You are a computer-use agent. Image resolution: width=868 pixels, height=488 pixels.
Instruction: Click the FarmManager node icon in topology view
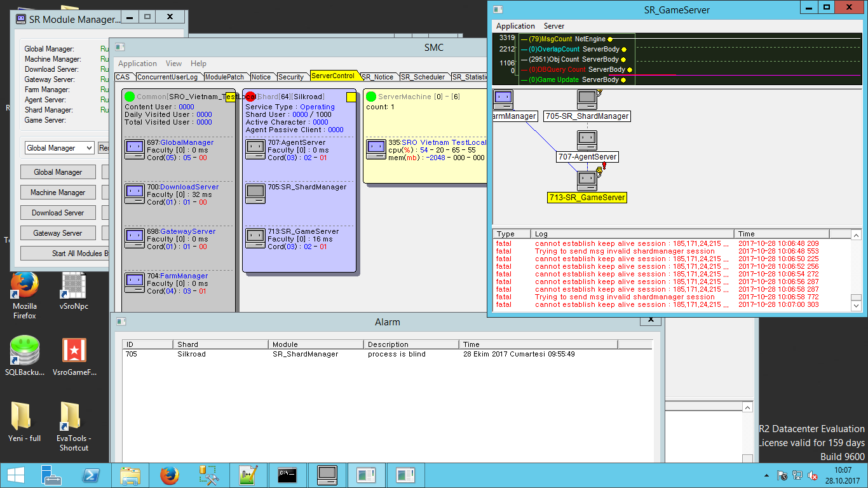point(503,100)
